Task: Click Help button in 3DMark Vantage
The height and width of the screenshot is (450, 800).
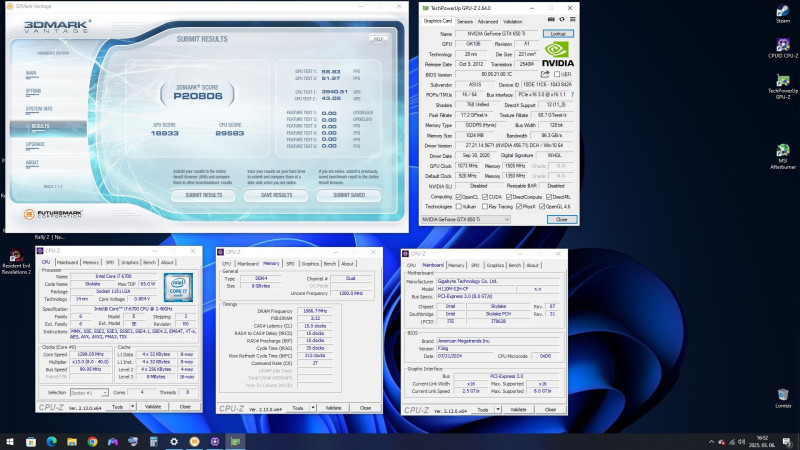Action: 378,39
